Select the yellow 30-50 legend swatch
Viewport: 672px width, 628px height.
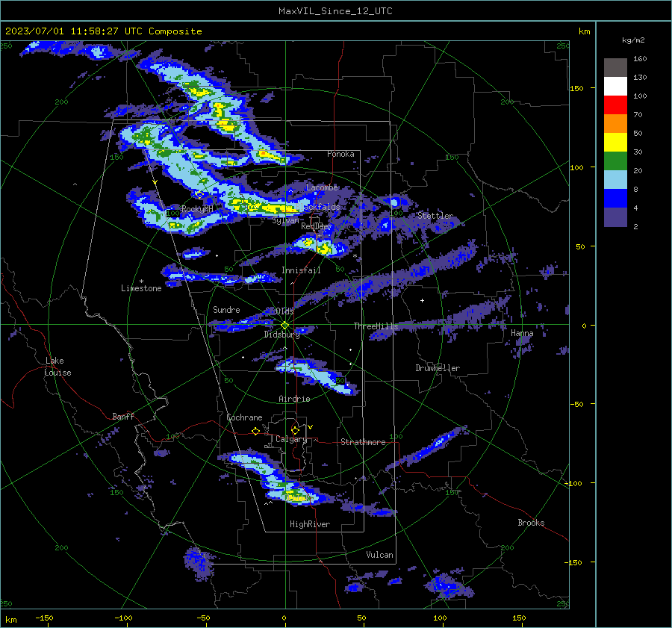pos(615,143)
